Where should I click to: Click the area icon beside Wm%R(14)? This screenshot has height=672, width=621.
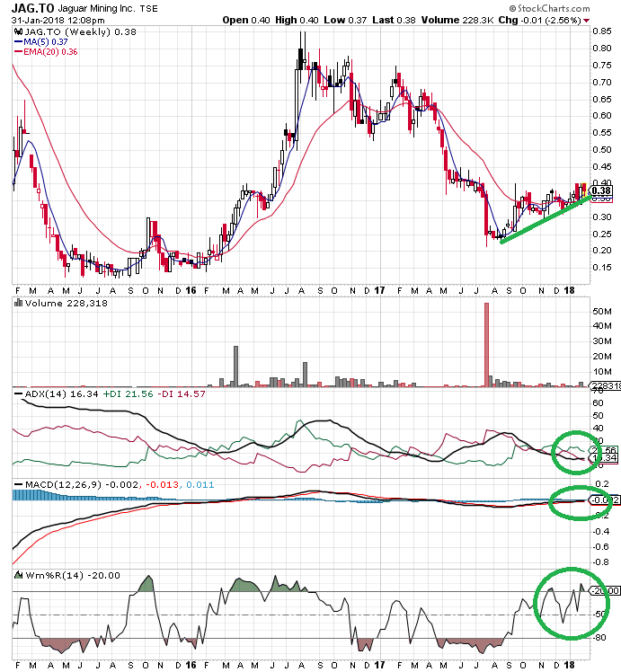click(19, 575)
